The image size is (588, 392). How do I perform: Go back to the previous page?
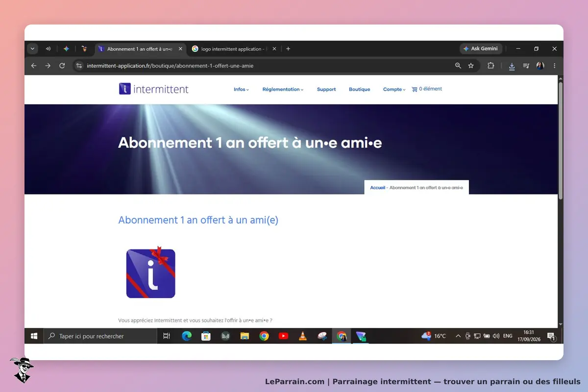[33, 66]
